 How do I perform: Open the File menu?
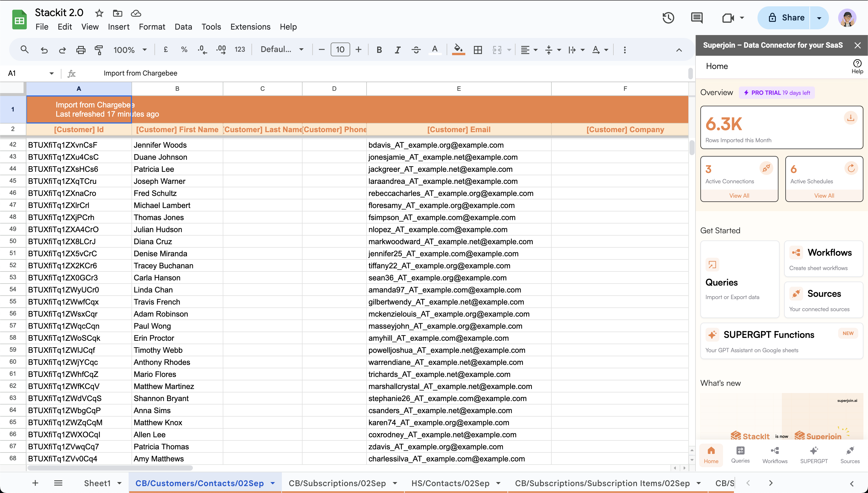42,27
